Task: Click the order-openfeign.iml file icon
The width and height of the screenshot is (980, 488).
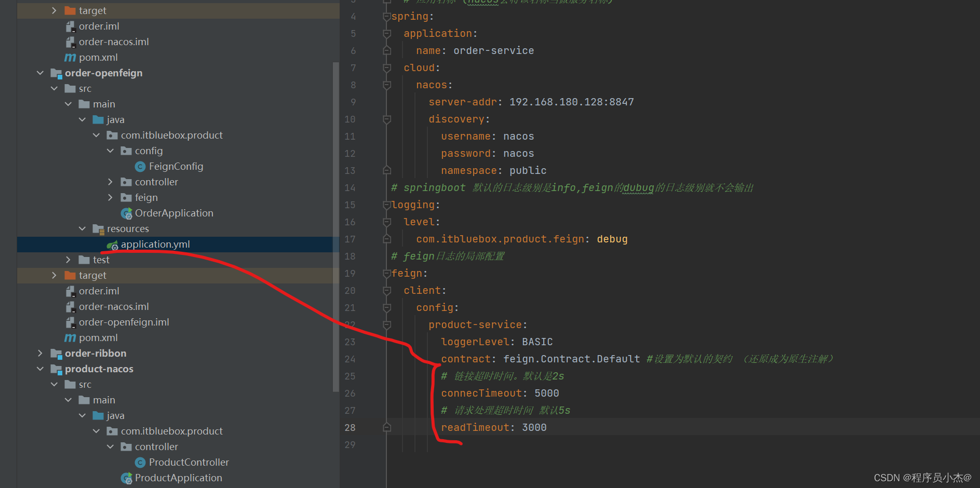Action: [x=70, y=322]
